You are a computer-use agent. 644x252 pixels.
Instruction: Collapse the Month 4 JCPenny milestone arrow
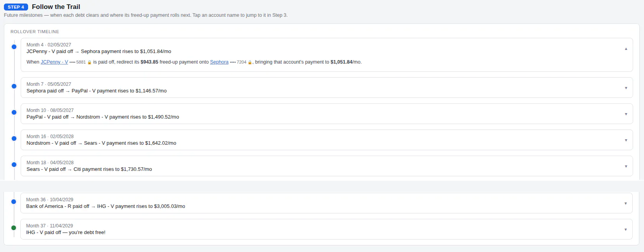tap(626, 49)
